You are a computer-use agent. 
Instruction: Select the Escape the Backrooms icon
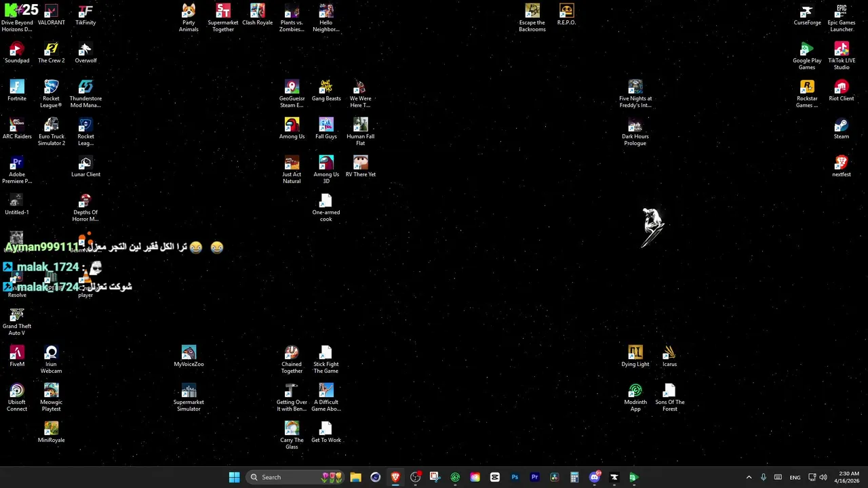[532, 18]
